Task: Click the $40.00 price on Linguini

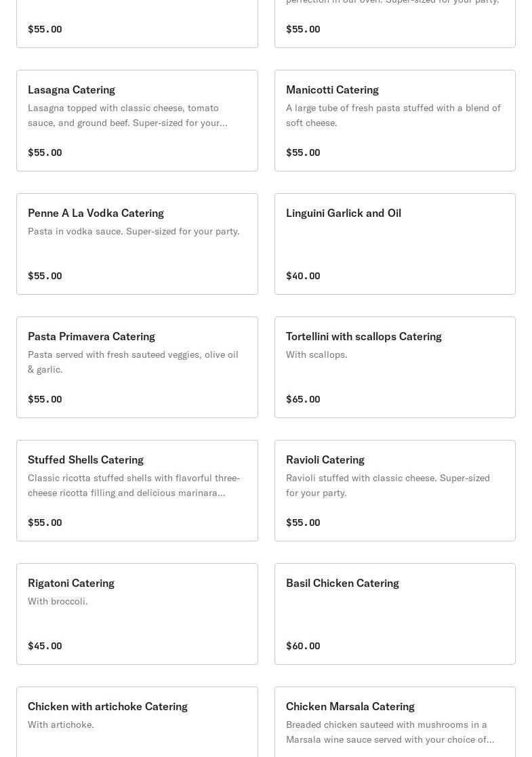Action: tap(303, 276)
